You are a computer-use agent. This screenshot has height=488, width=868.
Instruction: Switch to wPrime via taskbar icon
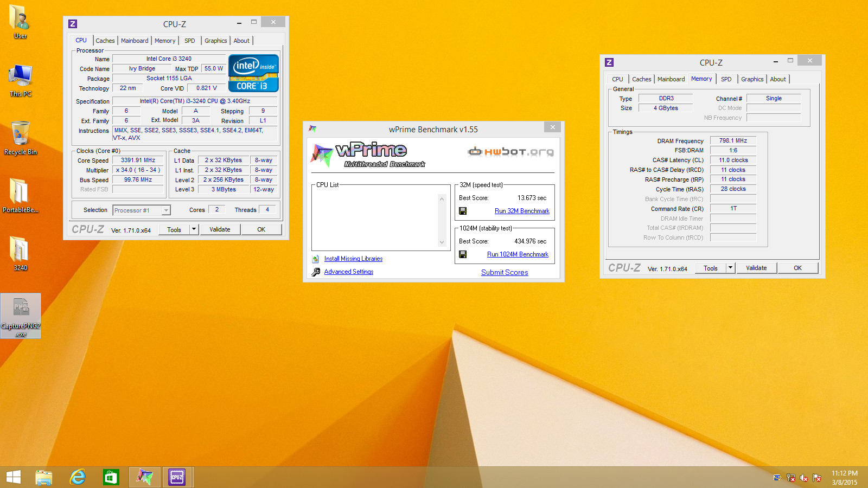click(x=144, y=477)
